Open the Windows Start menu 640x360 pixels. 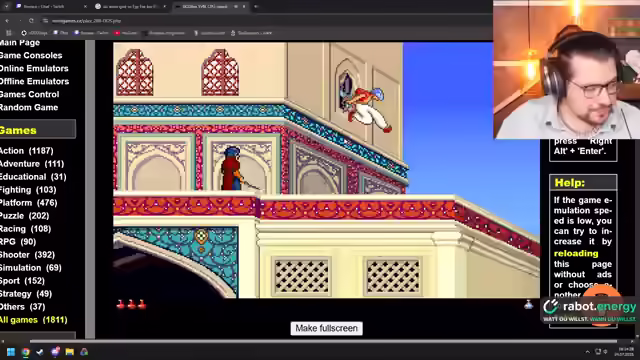11,352
